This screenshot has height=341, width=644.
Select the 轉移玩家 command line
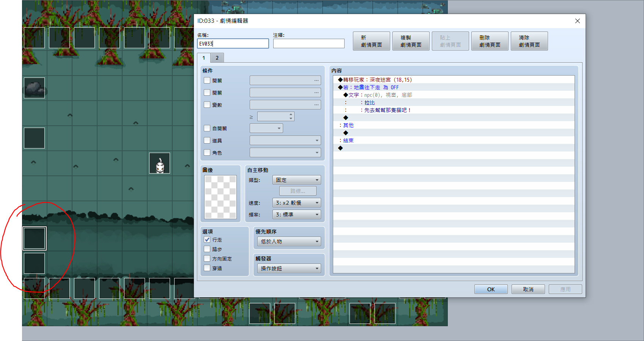[x=454, y=80]
